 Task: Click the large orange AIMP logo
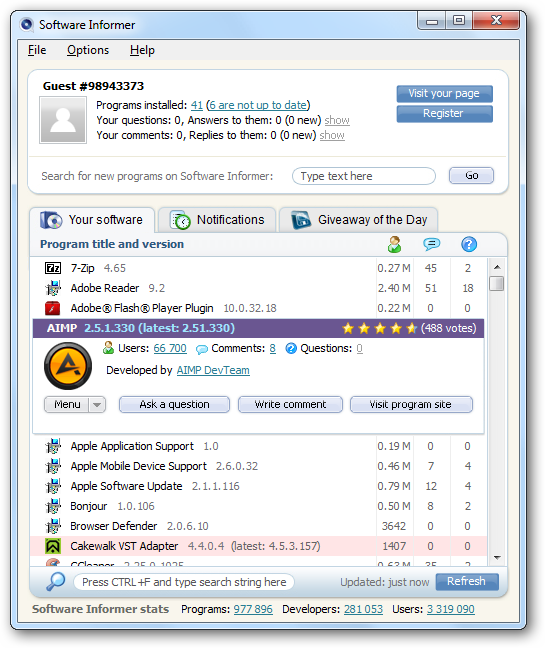click(68, 366)
